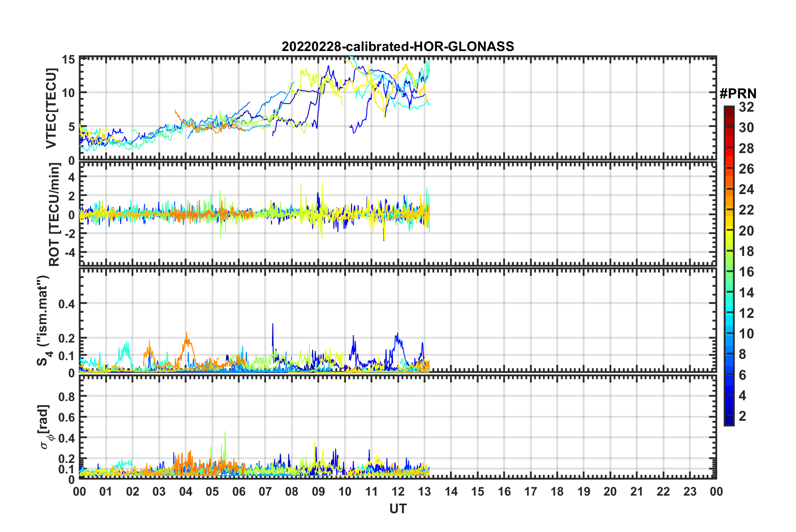This screenshot has height=532, width=796.
Task: Click x-axis hour label 17
Action: tap(531, 491)
